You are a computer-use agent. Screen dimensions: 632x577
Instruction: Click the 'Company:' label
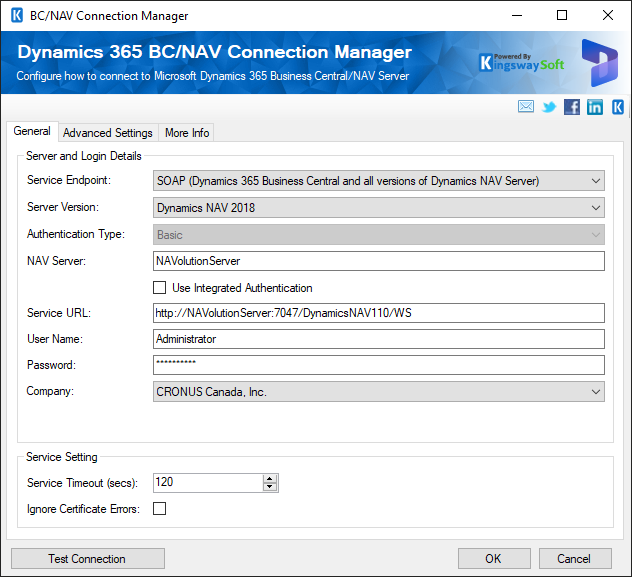tap(50, 391)
